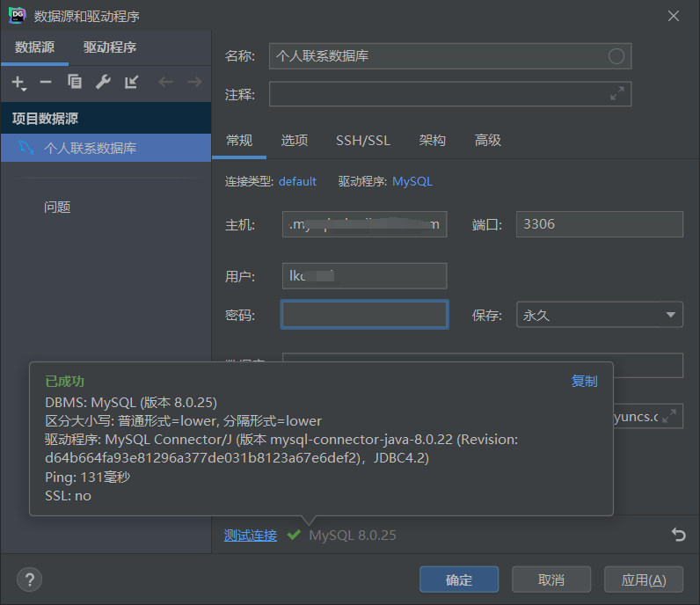Image resolution: width=700 pixels, height=605 pixels.
Task: Close the dialog with X button
Action: (674, 16)
